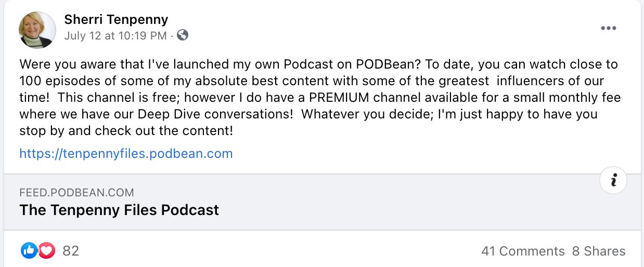Follow the tenpennyfiles.podbean.com hyperlink
644x267 pixels.
(x=126, y=154)
